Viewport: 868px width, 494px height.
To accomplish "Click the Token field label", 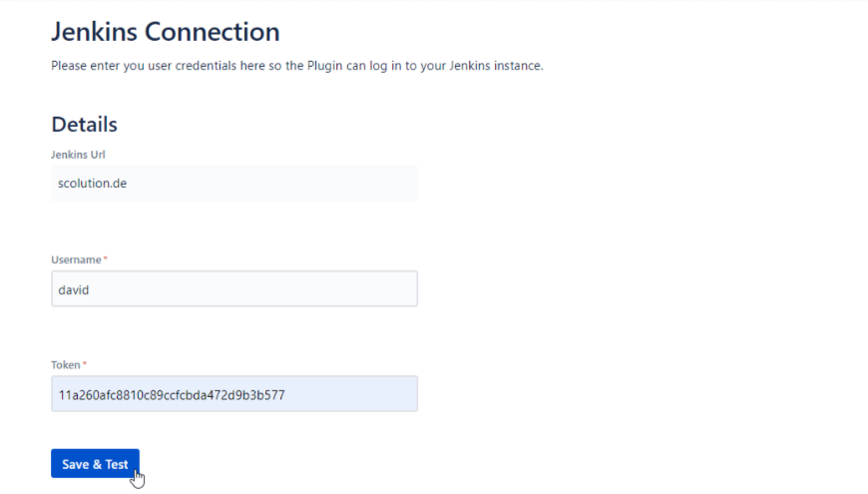I will [x=66, y=365].
